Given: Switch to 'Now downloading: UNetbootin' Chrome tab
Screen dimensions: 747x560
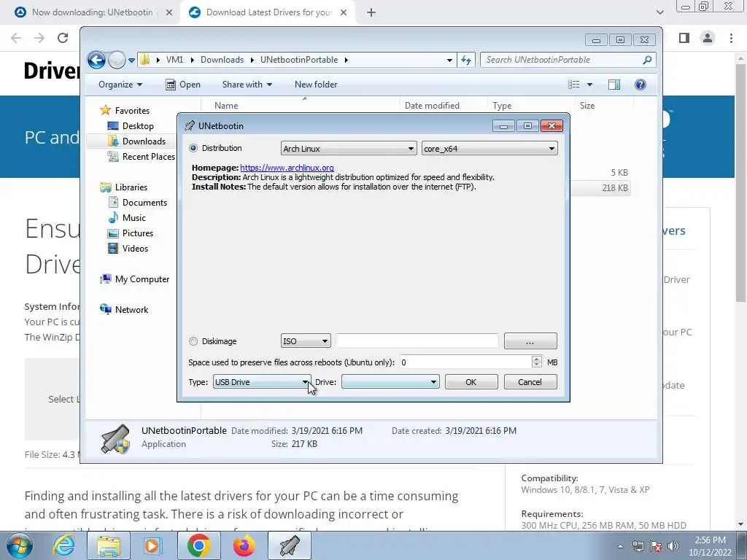Looking at the screenshot, I should [x=93, y=12].
